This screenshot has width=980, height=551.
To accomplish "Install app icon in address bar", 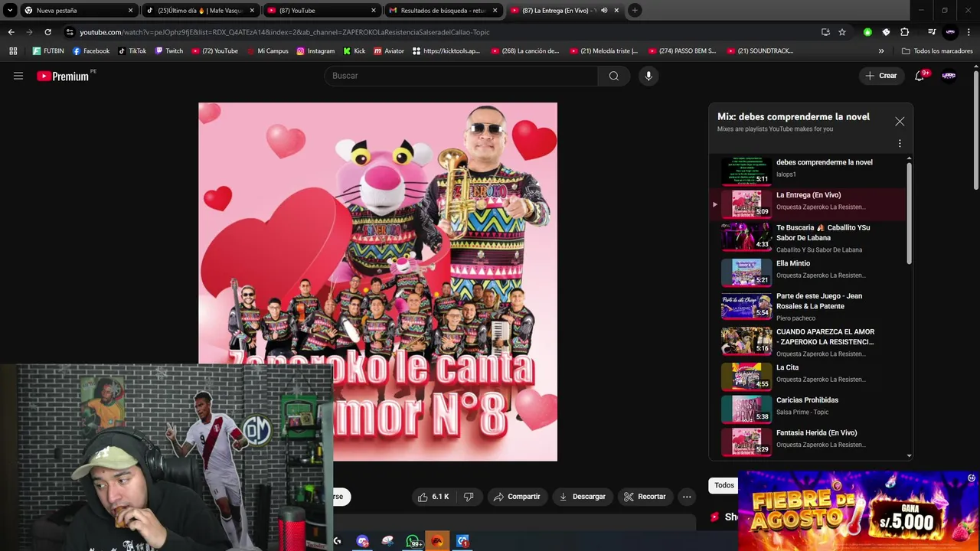I will 825,32.
